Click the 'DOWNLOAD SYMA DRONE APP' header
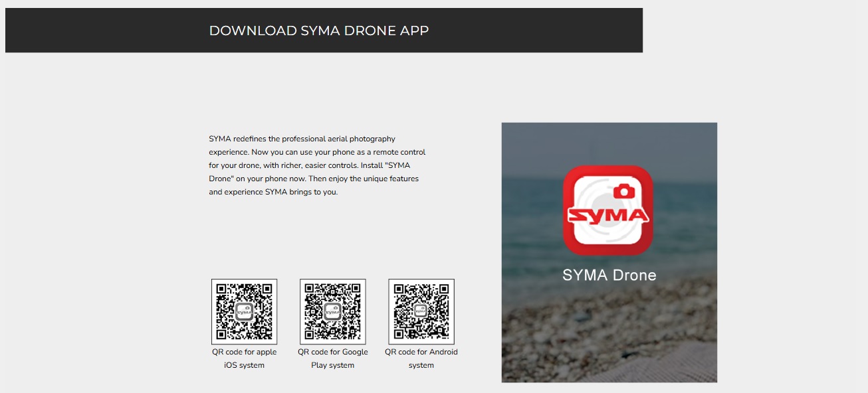Viewport: 868px width, 393px height. point(319,31)
